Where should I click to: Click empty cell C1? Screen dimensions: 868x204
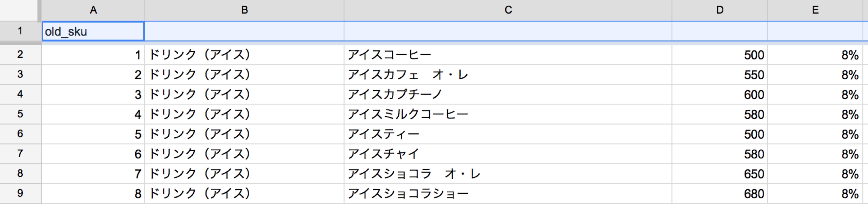508,31
